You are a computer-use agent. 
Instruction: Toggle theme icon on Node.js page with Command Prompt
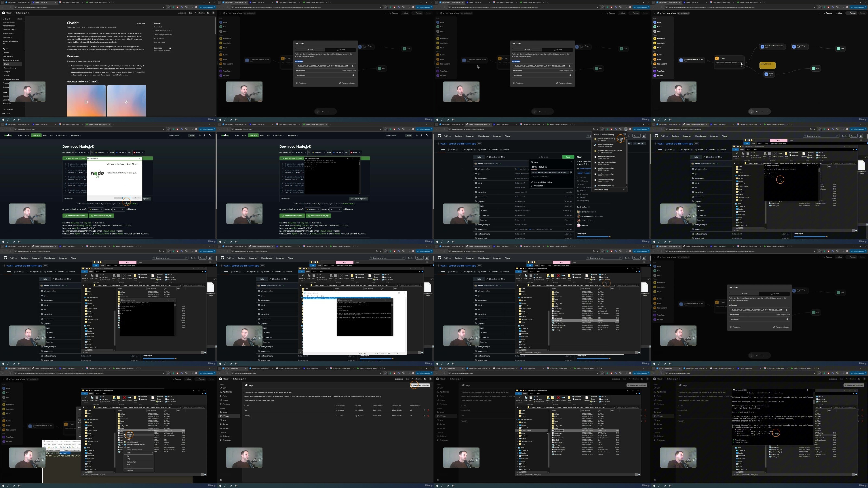tap(417, 135)
